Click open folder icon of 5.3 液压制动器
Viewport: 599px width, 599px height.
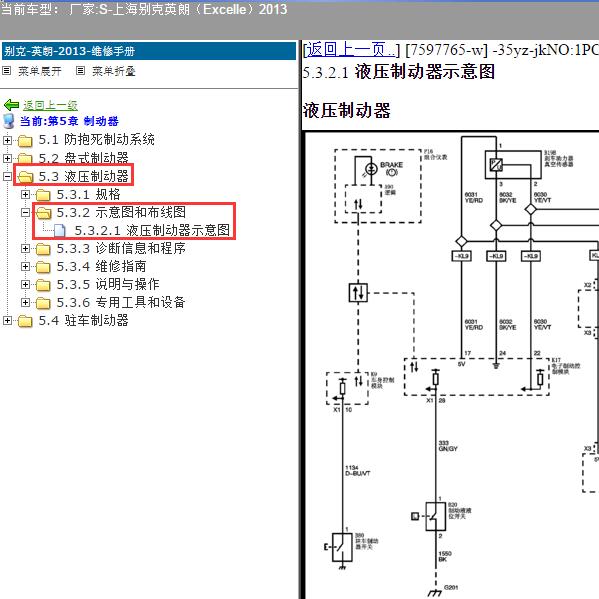[25, 176]
